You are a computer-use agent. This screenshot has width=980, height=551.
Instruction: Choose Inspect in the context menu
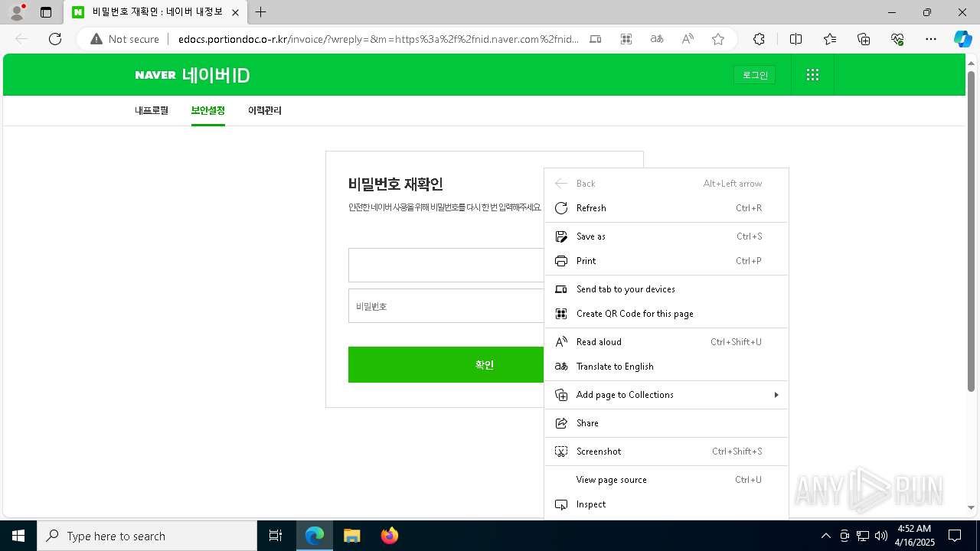pos(666,504)
